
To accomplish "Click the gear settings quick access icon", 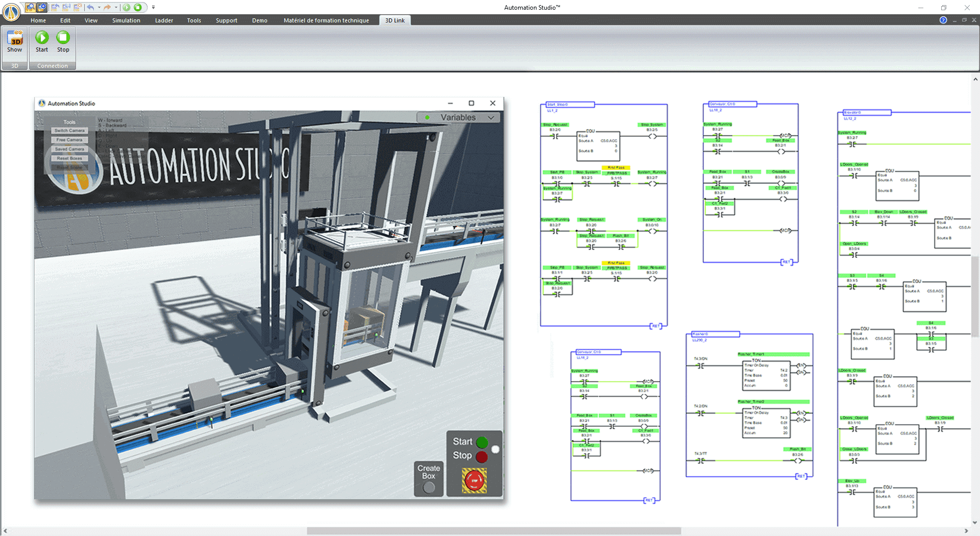I will (42, 7).
